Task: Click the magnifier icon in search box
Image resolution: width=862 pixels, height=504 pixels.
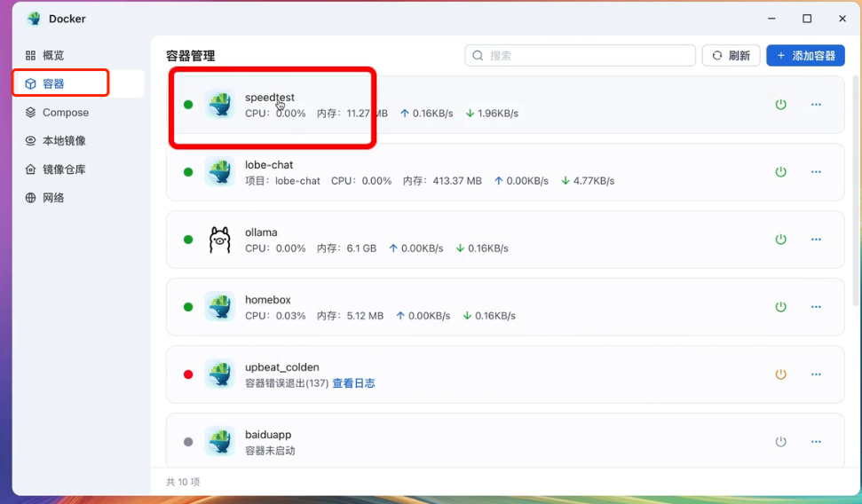Action: tap(478, 56)
